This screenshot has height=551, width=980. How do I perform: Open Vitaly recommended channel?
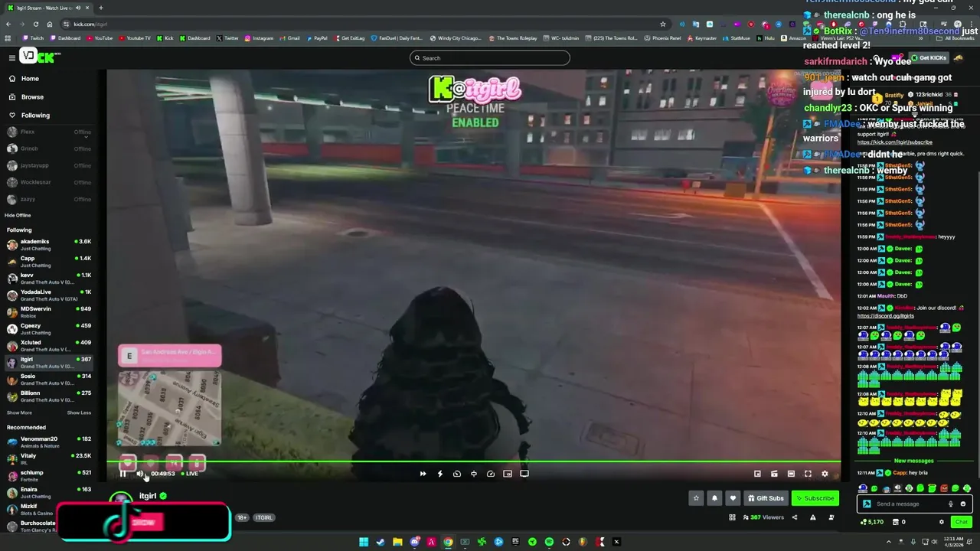tap(49, 459)
